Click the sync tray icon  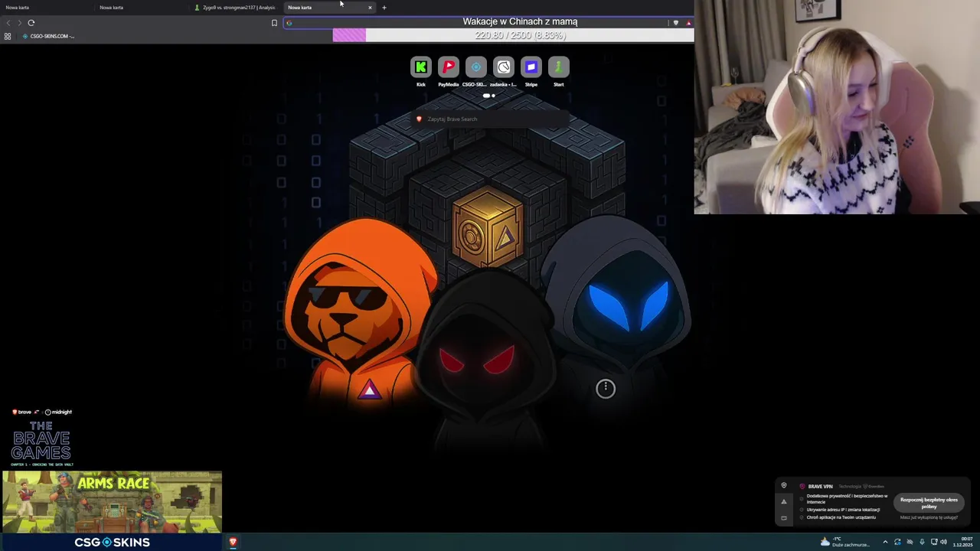click(x=897, y=542)
